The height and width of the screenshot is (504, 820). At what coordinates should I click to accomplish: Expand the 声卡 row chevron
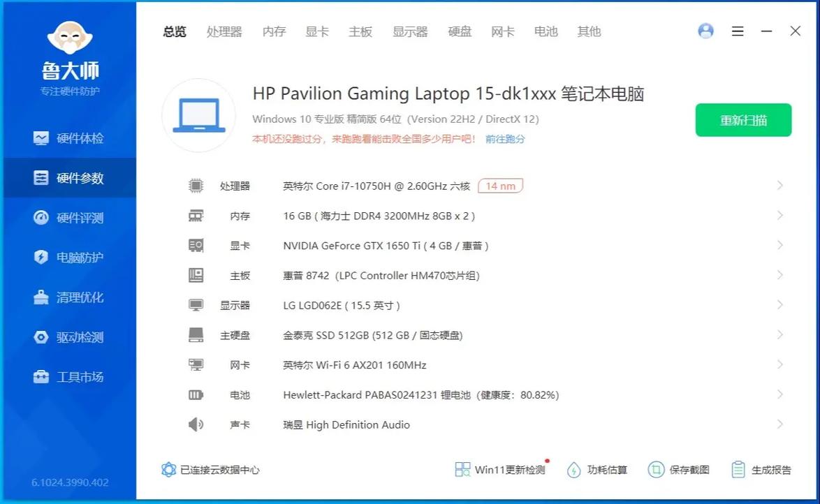[x=779, y=424]
